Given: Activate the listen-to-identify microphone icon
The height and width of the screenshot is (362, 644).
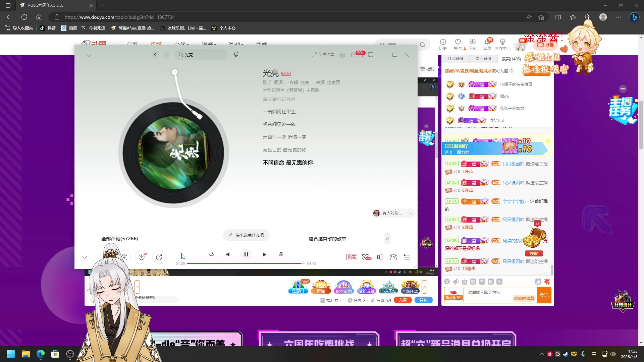Looking at the screenshot, I should pos(236,55).
